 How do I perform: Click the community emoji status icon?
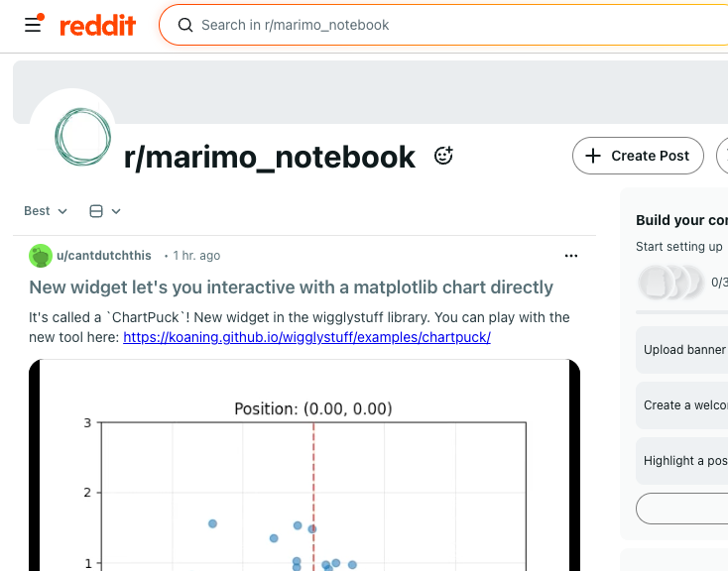[x=443, y=156]
